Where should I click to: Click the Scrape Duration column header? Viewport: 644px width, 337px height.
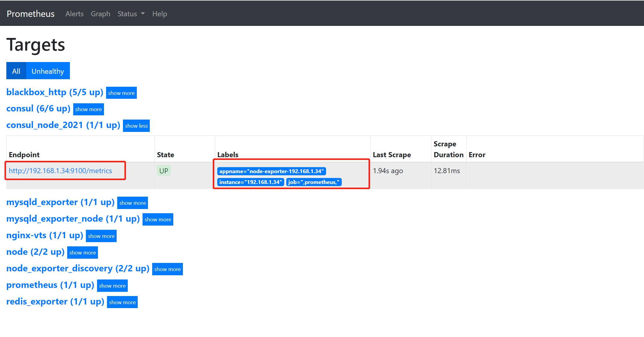(x=448, y=149)
